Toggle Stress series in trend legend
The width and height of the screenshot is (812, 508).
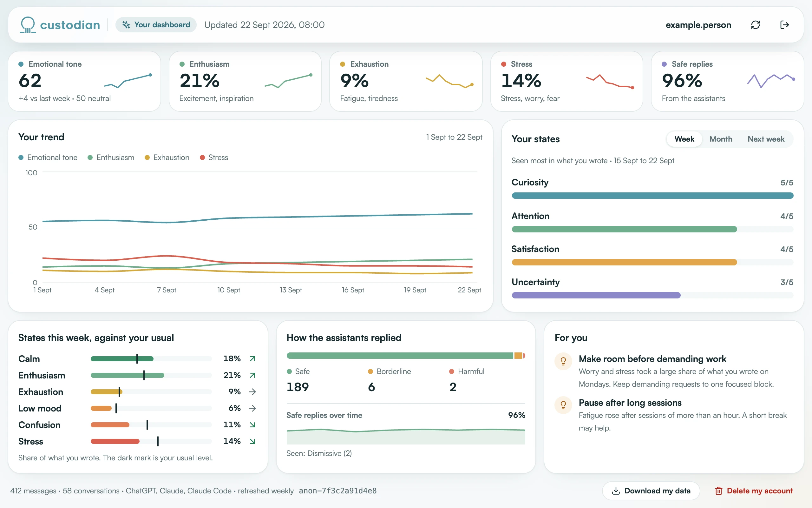point(214,157)
